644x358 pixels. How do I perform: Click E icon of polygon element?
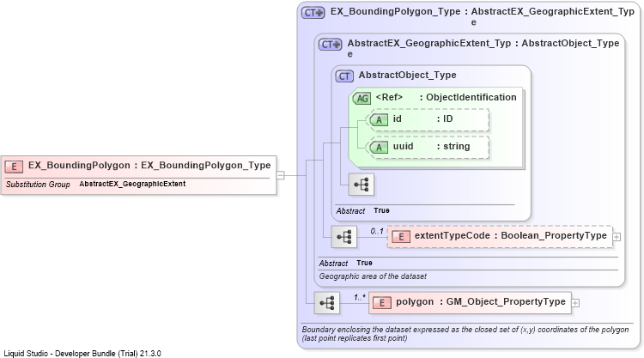pyautogui.click(x=381, y=303)
